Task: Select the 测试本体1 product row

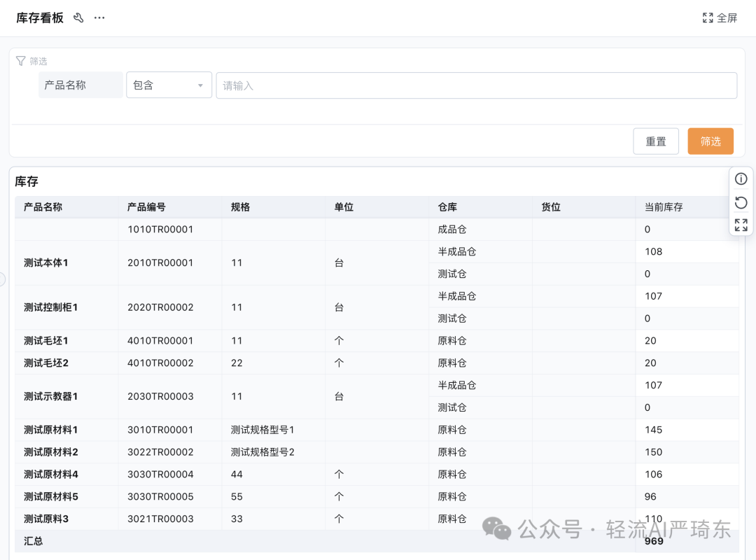Action: pyautogui.click(x=44, y=262)
